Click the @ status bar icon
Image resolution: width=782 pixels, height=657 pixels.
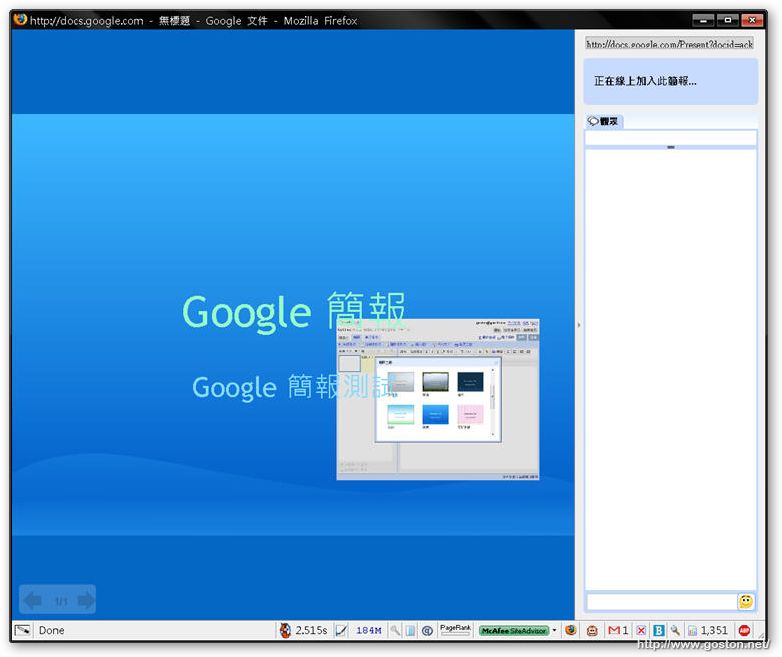[x=427, y=631]
